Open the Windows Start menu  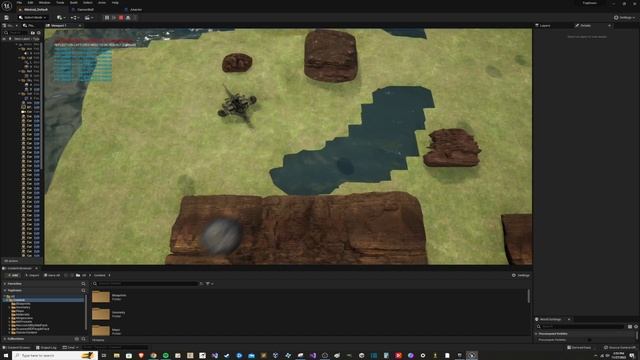coord(6,356)
